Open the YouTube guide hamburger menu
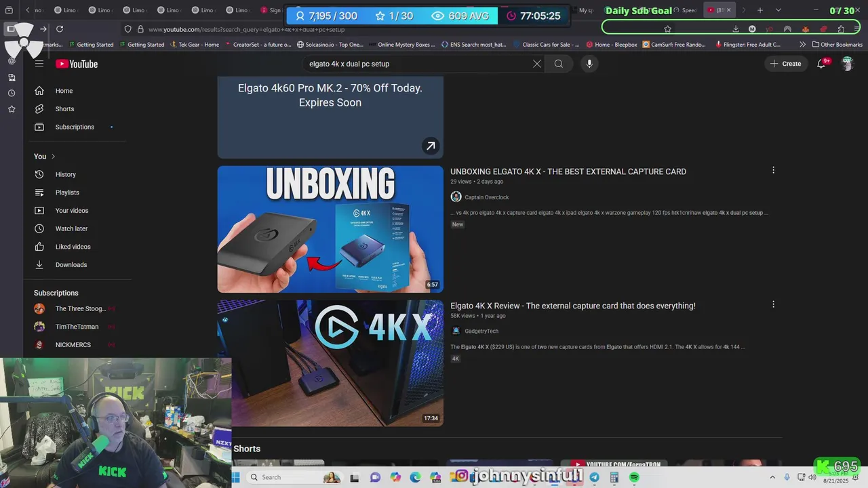The width and height of the screenshot is (868, 488). click(x=39, y=64)
